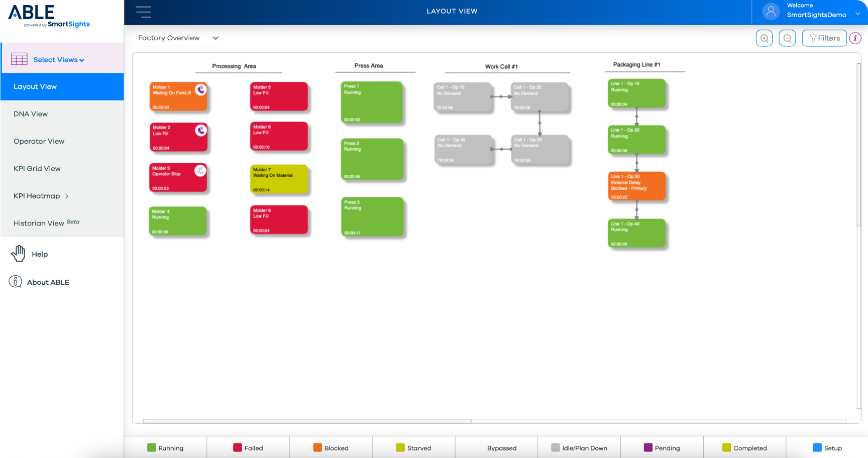The height and width of the screenshot is (458, 868).
Task: Switch to DNA View
Action: [x=31, y=114]
